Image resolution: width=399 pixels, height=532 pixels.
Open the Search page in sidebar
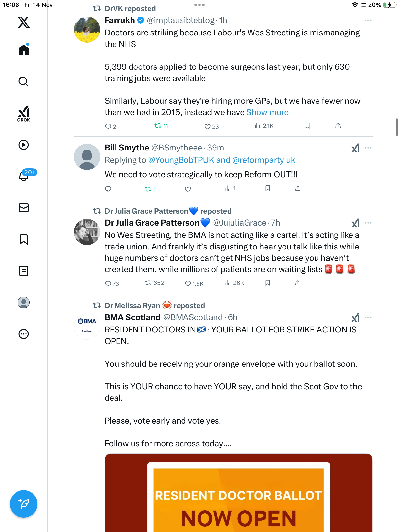pos(24,82)
